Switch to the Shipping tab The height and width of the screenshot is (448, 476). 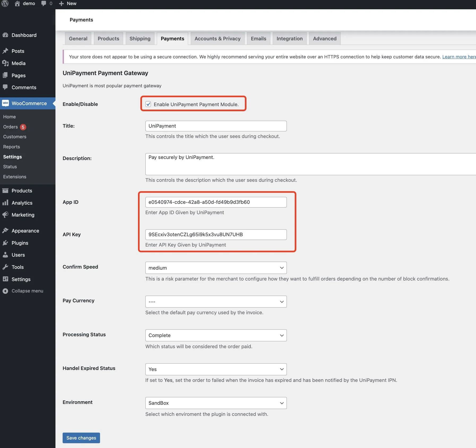point(140,38)
